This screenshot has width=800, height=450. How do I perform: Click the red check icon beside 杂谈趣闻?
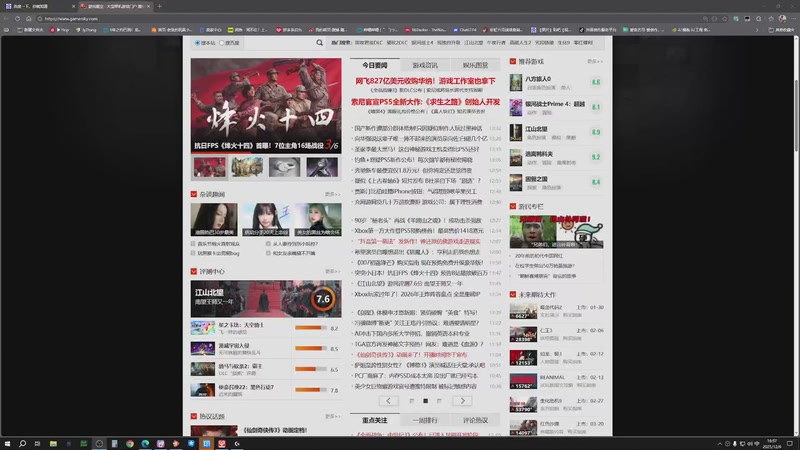click(x=194, y=194)
